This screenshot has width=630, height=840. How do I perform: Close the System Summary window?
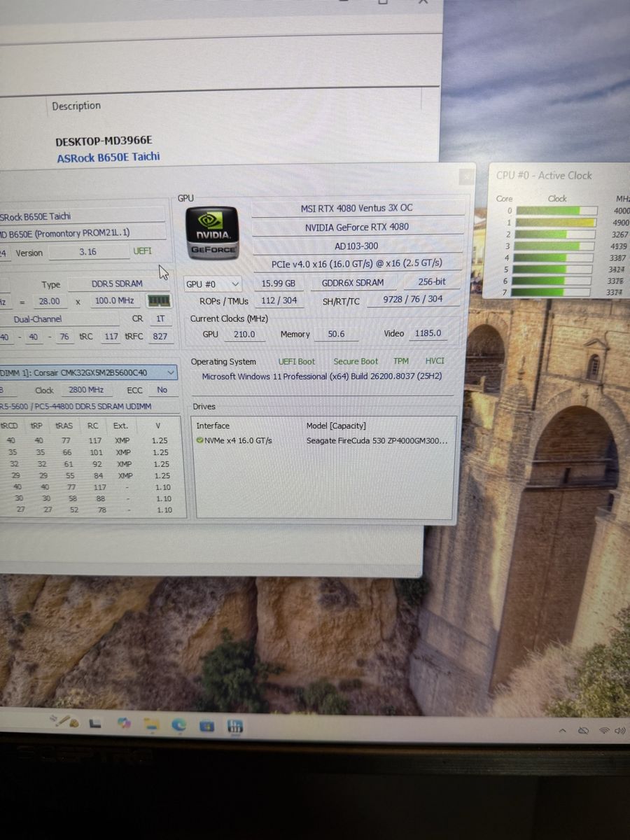tap(466, 177)
